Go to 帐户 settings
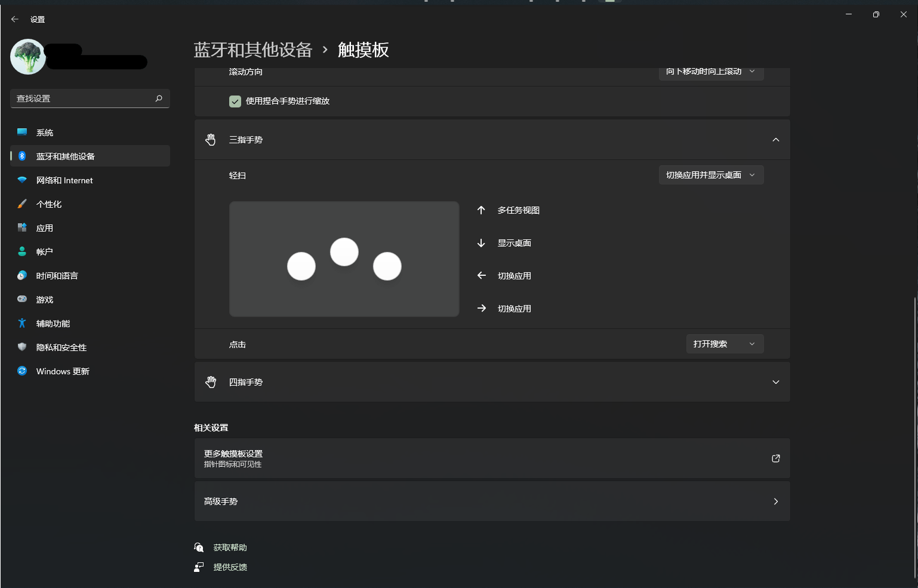918x588 pixels. coord(44,251)
